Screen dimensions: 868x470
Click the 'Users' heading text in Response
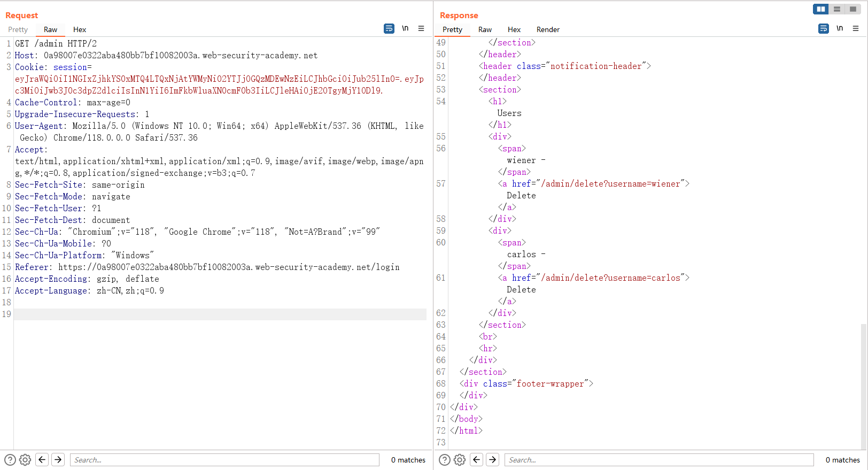click(509, 113)
